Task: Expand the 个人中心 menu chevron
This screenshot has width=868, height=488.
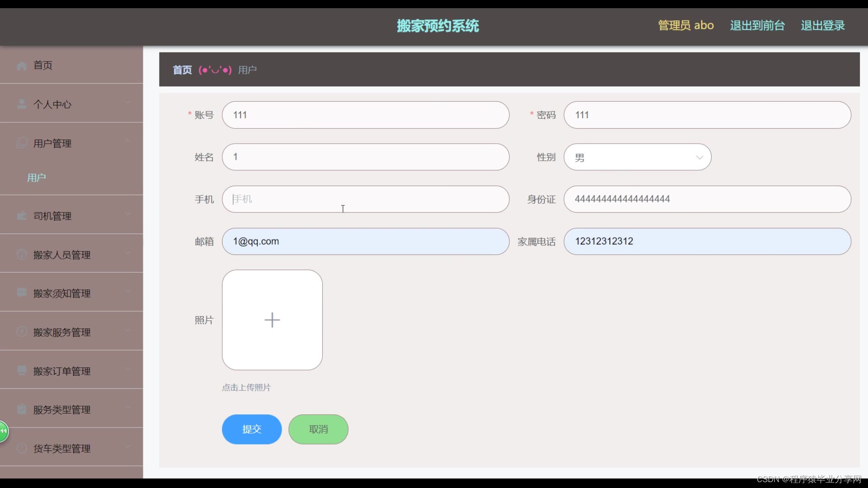Action: (128, 103)
